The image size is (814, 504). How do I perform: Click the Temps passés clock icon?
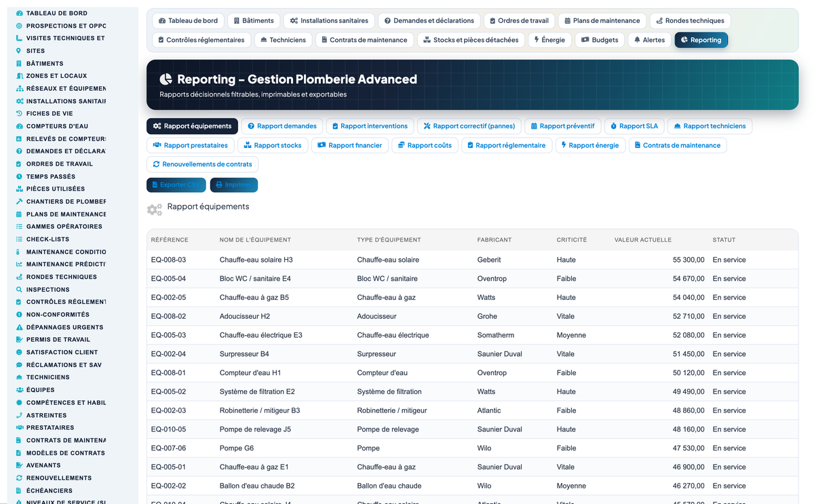(x=19, y=176)
